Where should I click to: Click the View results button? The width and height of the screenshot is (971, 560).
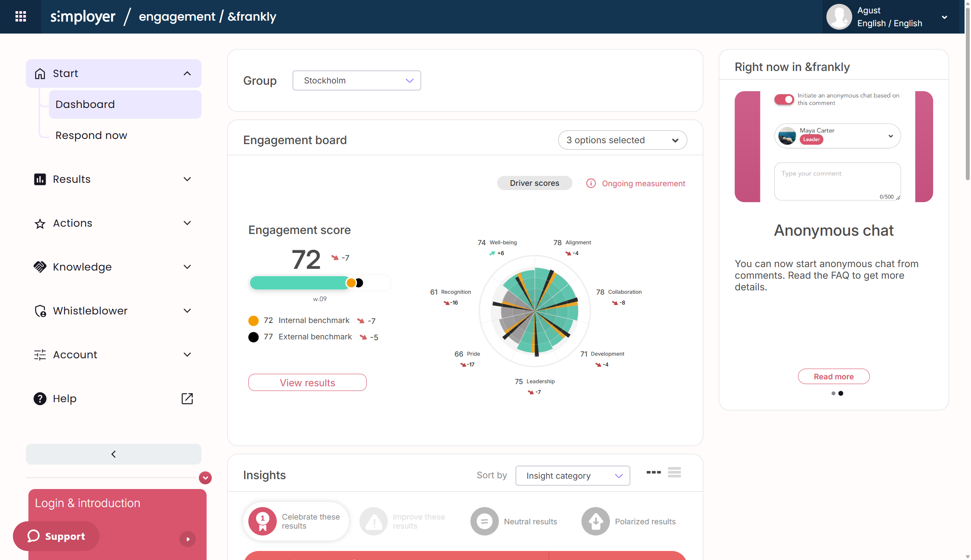[307, 382]
